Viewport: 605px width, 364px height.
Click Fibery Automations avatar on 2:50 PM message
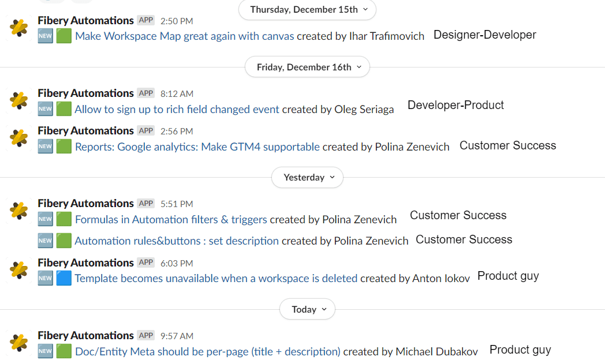[x=19, y=28]
